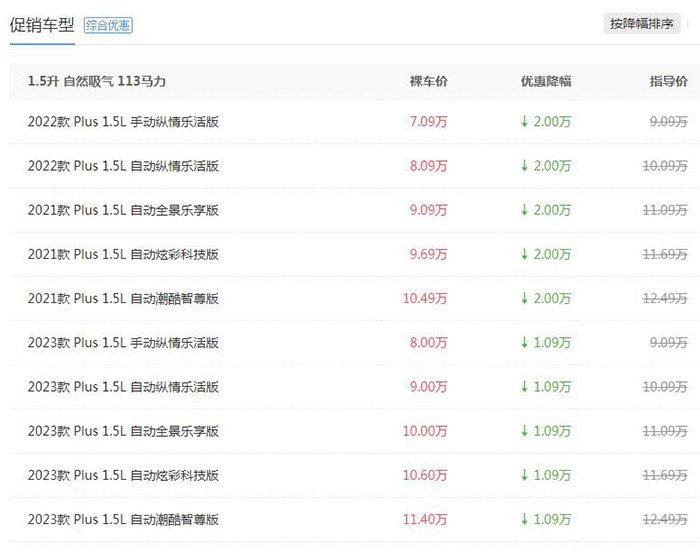Open 2023款 Plus 1.5L 自动纵情乐活版
This screenshot has height=552, width=700.
123,387
